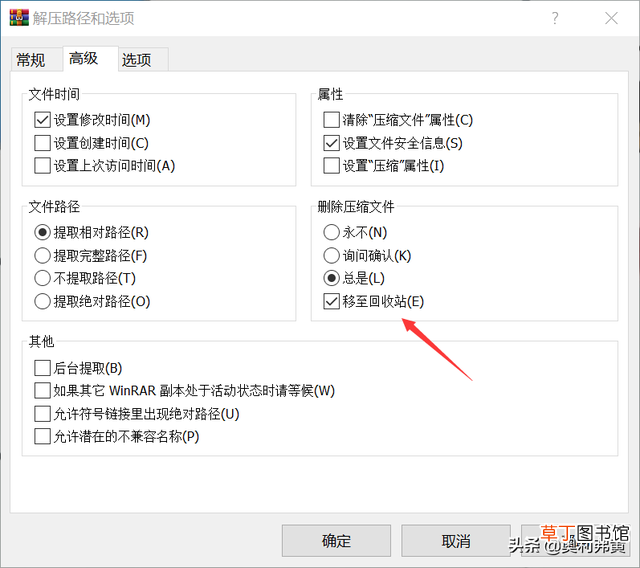This screenshot has width=640, height=568.
Task: Toggle 设置文件安全信息(S) checkbox
Action: tap(331, 143)
